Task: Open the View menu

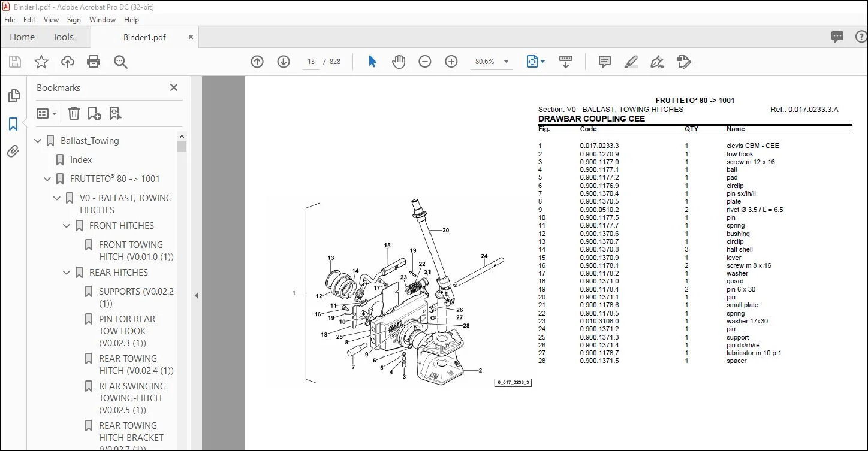Action: [51, 20]
